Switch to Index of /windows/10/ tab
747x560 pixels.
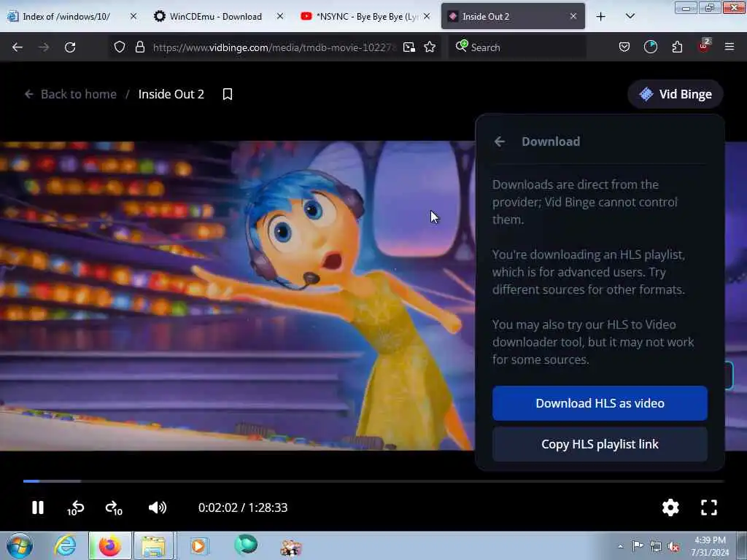(x=66, y=17)
